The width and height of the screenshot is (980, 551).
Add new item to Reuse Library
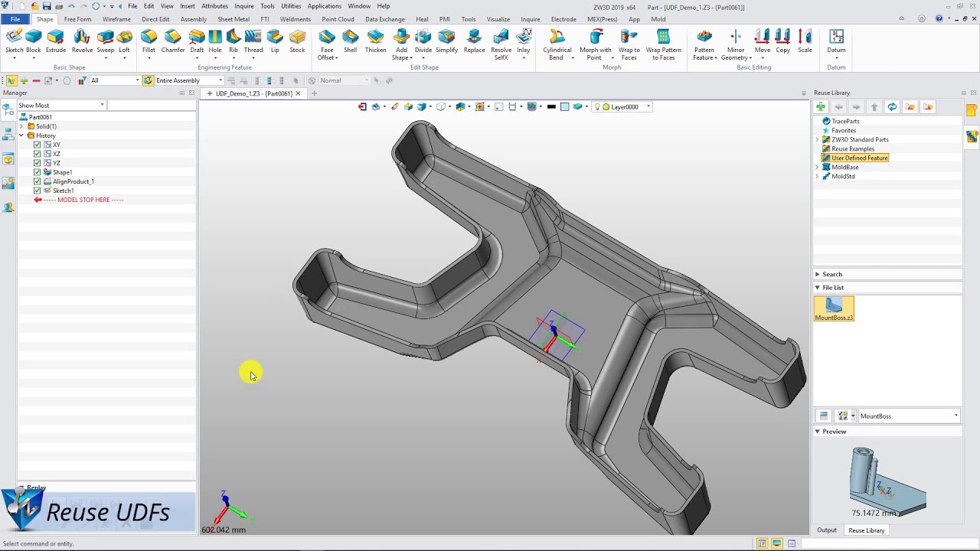[820, 107]
